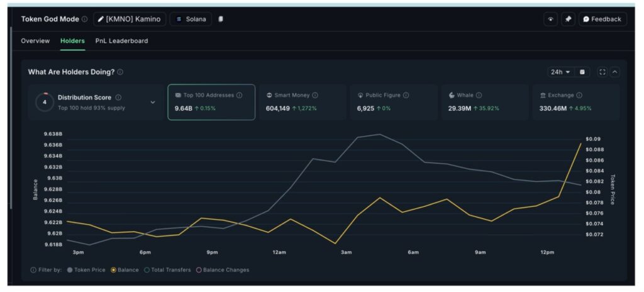Open the calendar icon next to 24h

click(582, 72)
